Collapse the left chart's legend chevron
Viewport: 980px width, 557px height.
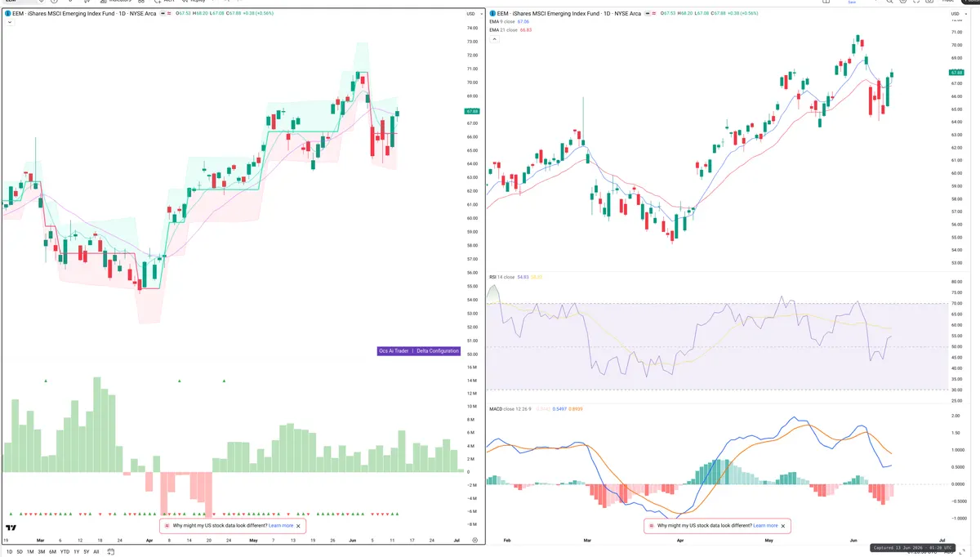click(x=8, y=22)
